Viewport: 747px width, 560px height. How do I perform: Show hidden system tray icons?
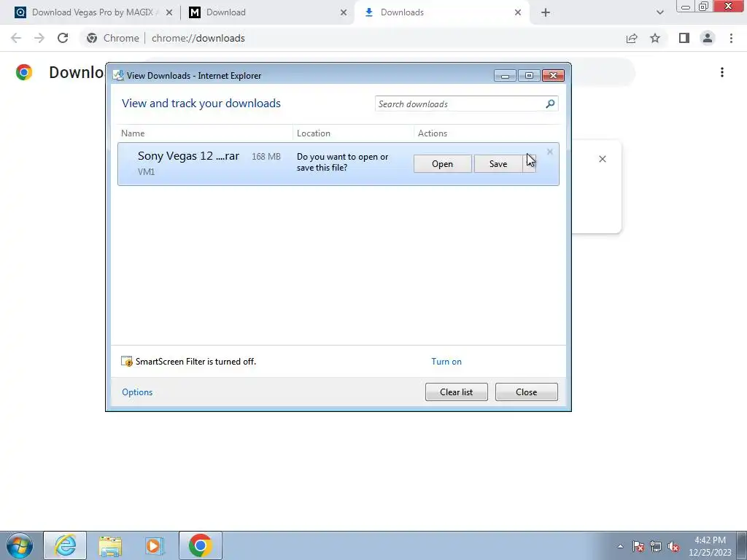click(x=620, y=546)
